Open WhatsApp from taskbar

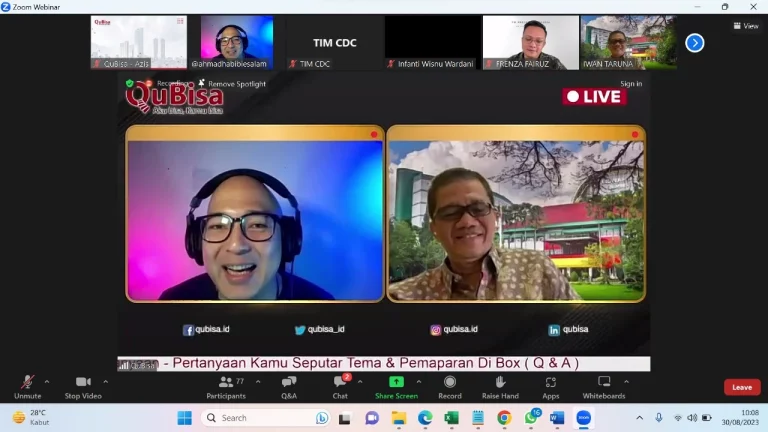(x=531, y=418)
